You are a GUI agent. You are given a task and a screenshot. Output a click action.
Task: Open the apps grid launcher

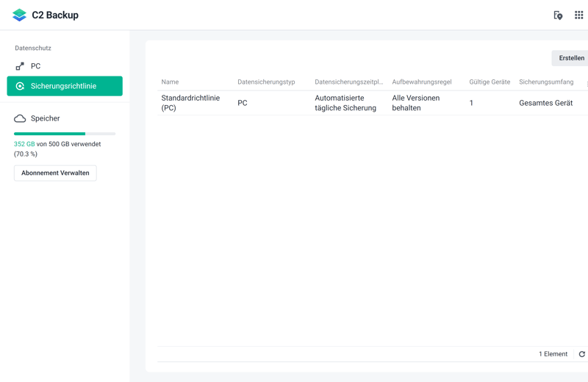point(578,15)
